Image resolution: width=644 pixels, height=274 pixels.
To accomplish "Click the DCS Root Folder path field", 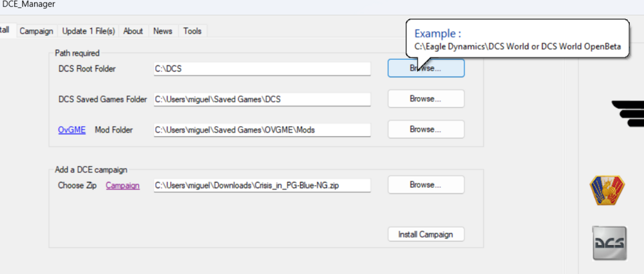I will point(262,69).
